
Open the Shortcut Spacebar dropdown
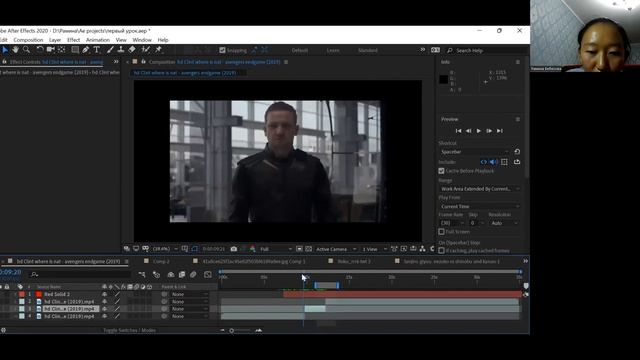(475, 151)
